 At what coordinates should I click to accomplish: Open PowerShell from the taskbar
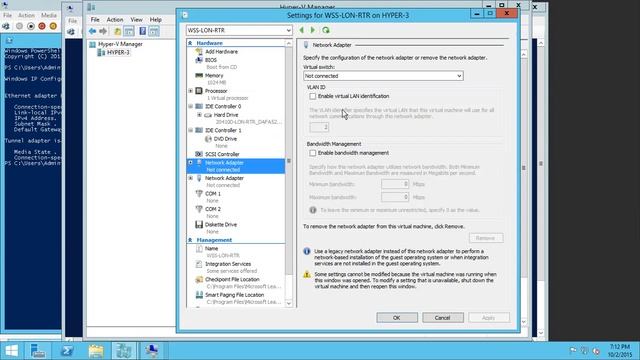tap(67, 351)
